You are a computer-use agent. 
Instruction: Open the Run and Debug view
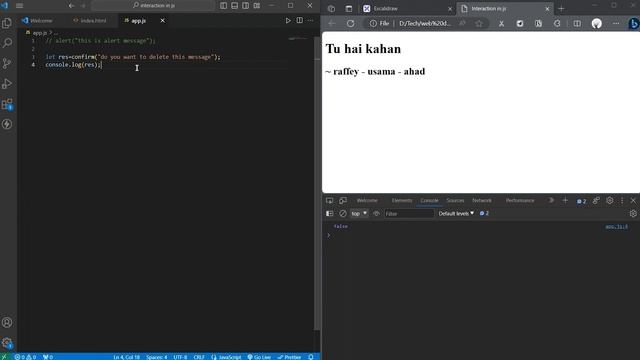(7, 84)
